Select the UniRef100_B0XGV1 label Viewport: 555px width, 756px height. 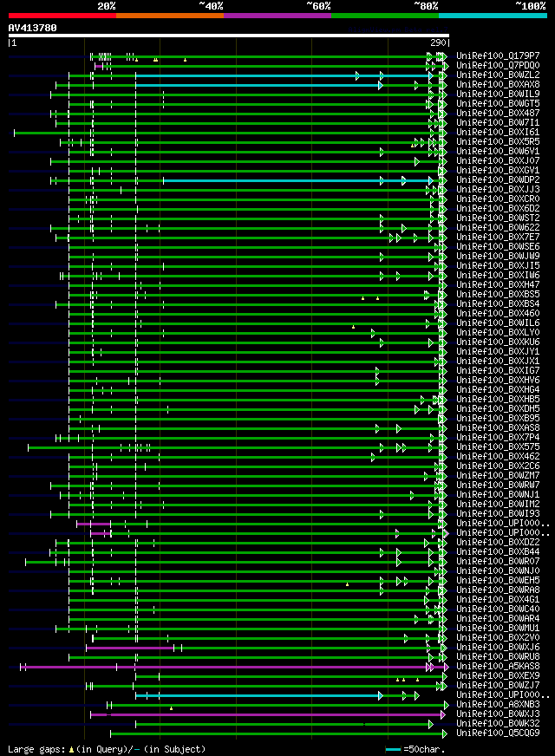(498, 170)
